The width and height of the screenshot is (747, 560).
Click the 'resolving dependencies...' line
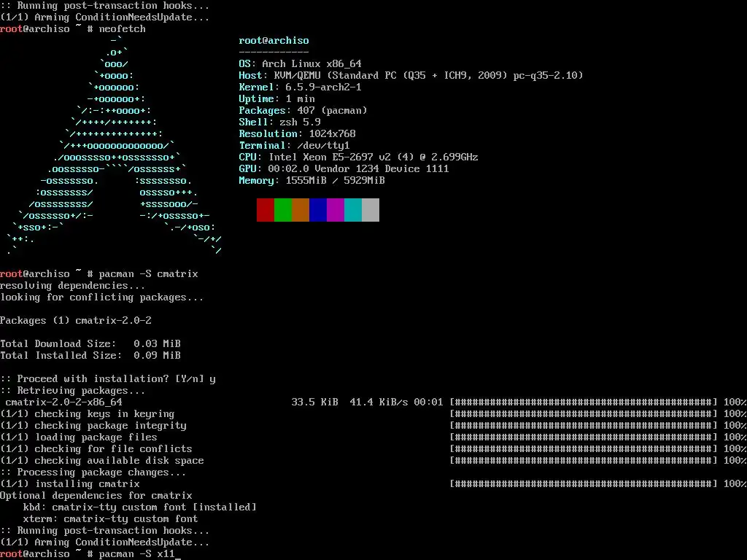pyautogui.click(x=73, y=286)
